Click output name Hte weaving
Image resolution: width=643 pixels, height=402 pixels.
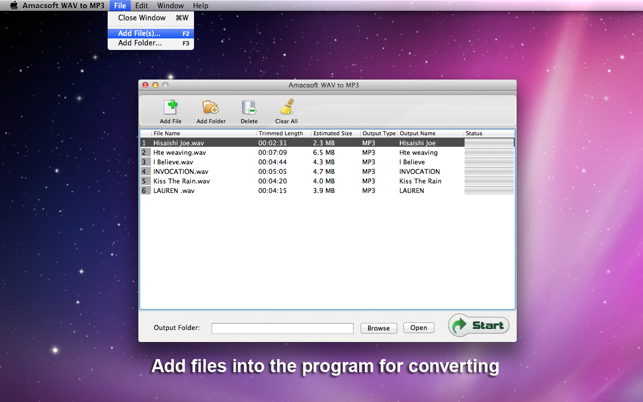click(418, 153)
